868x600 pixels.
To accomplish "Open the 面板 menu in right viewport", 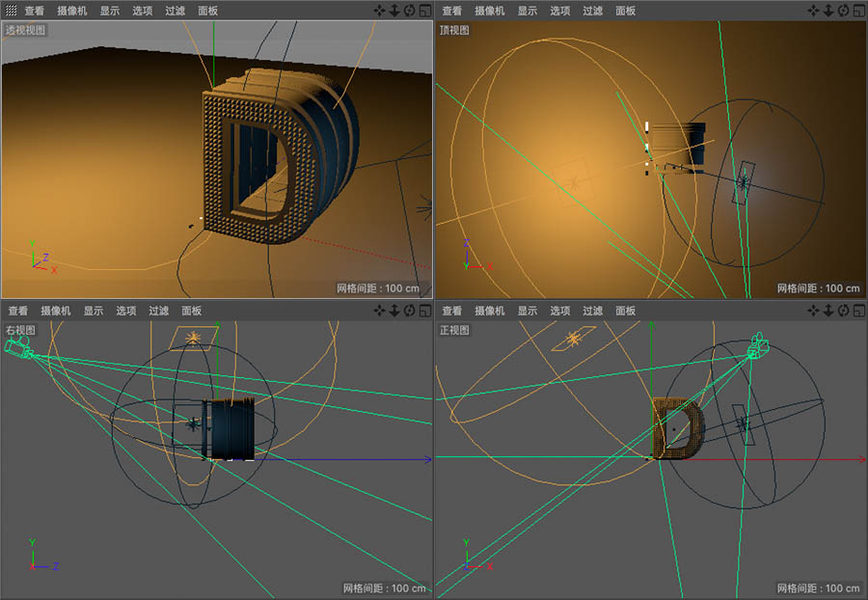I will click(193, 311).
